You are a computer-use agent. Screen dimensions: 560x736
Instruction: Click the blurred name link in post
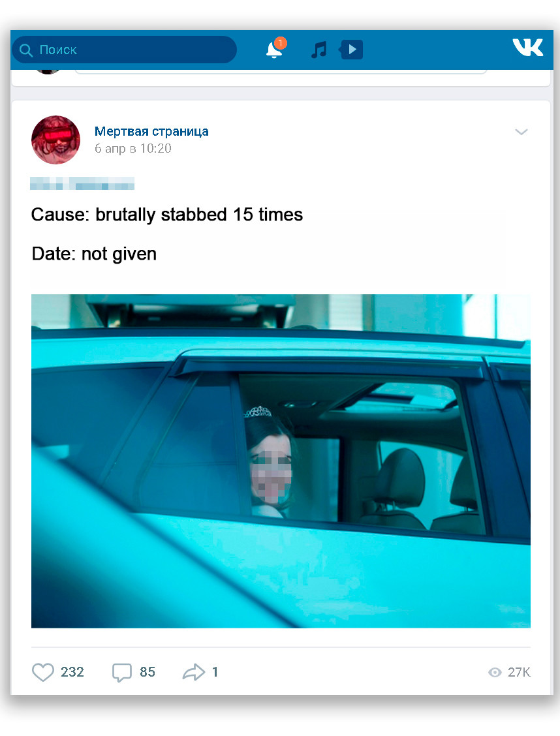click(x=82, y=183)
